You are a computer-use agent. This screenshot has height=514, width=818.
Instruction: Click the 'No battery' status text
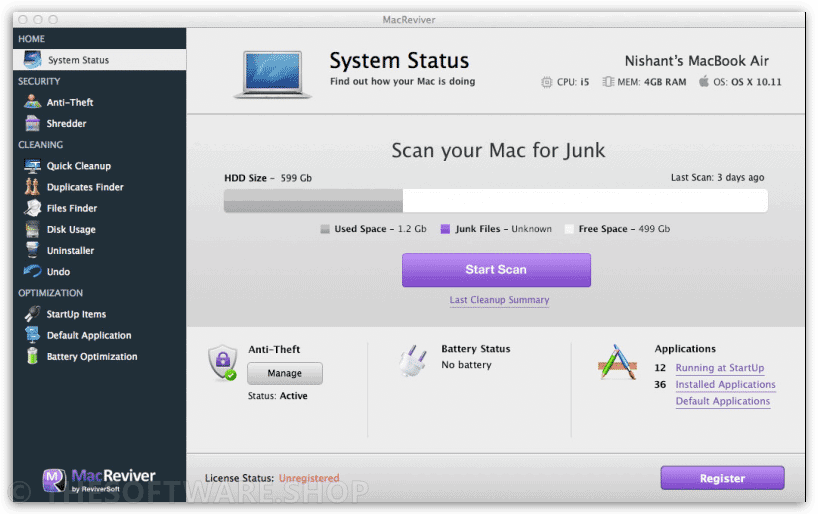point(466,365)
